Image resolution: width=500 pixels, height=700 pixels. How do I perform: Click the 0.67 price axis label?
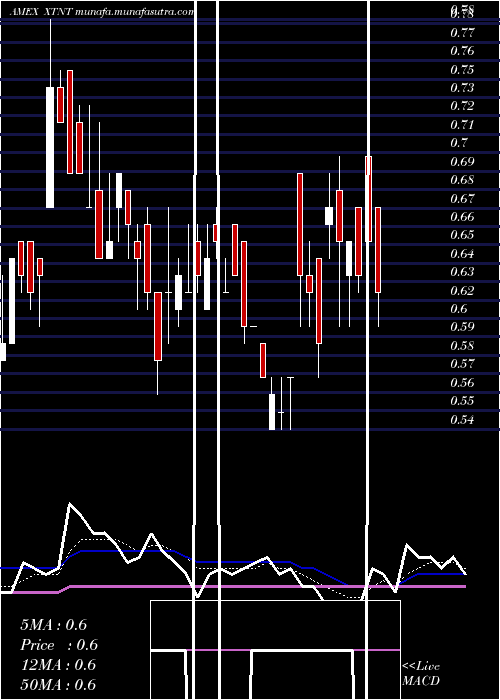click(462, 198)
